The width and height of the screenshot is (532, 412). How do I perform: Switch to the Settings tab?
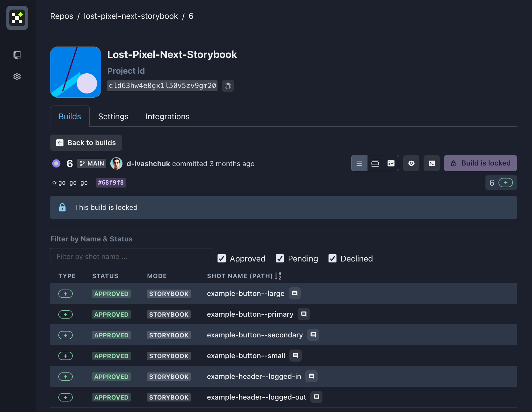click(x=113, y=116)
